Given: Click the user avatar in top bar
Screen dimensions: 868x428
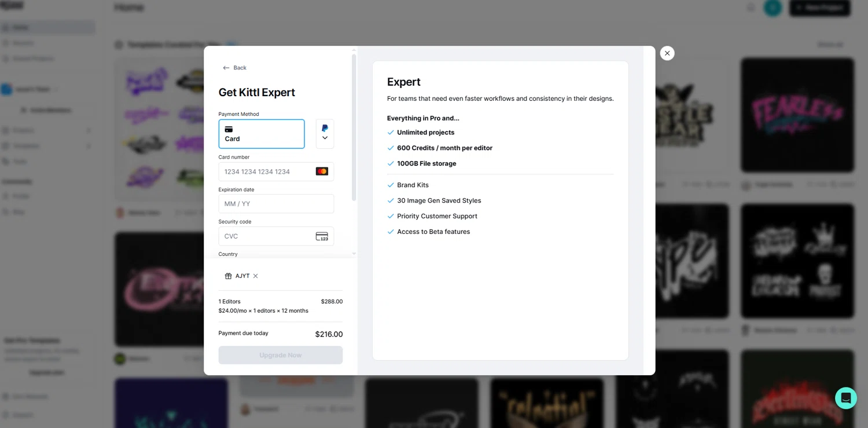Looking at the screenshot, I should point(773,8).
